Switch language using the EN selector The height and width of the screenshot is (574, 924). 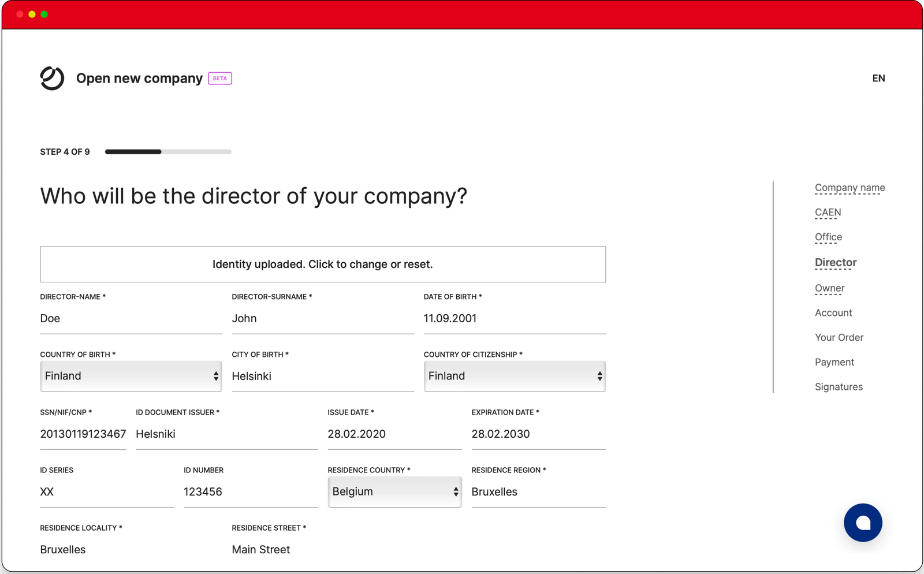tap(878, 79)
